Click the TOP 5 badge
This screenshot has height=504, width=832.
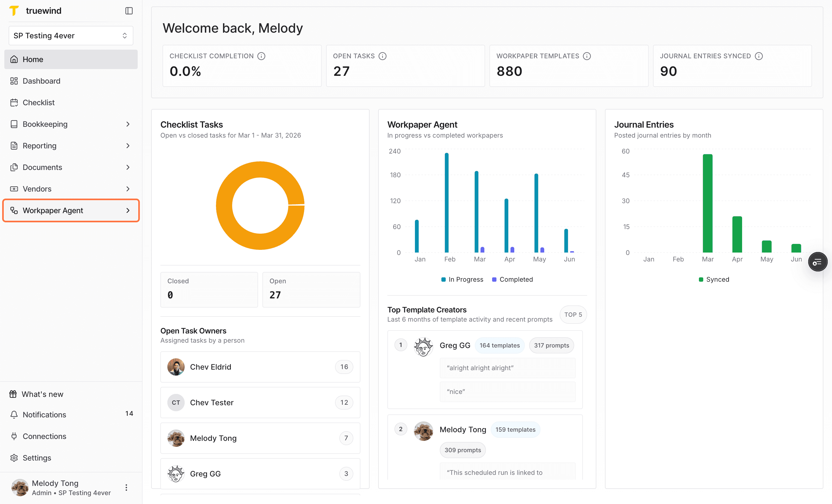pos(573,315)
